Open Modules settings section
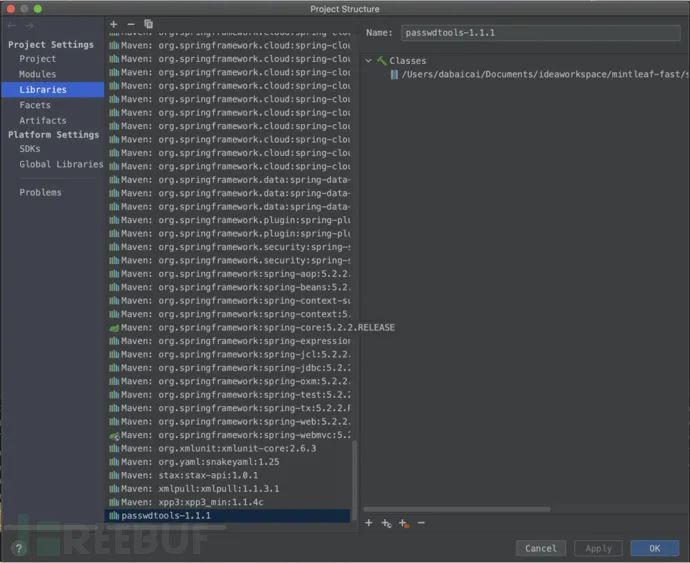 [x=37, y=74]
